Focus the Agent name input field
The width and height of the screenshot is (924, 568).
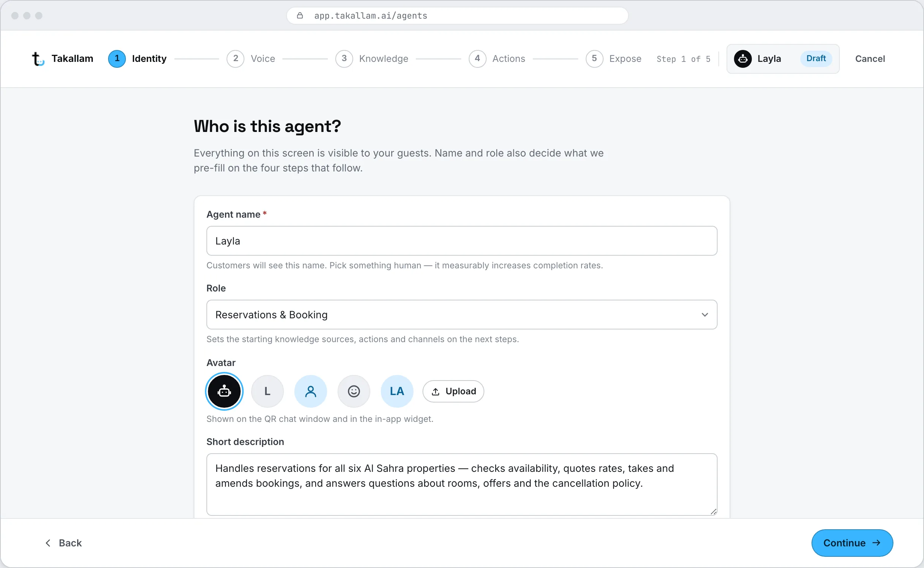pos(462,241)
